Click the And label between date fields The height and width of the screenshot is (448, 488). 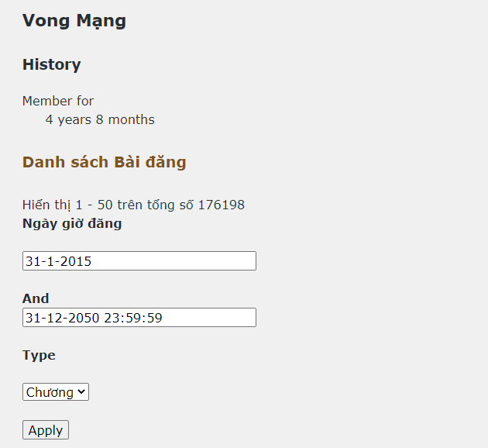tap(36, 298)
